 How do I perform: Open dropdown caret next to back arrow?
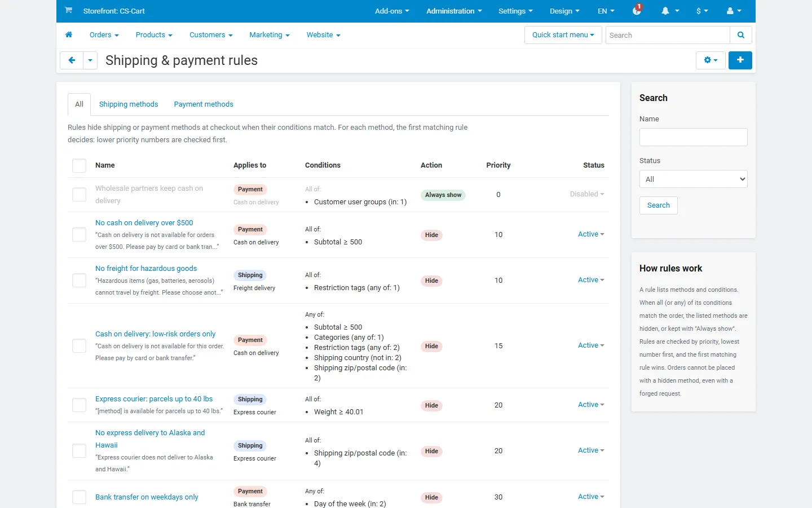[90, 60]
